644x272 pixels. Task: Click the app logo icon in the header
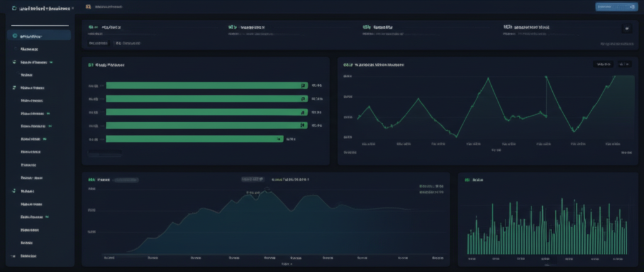[14, 9]
